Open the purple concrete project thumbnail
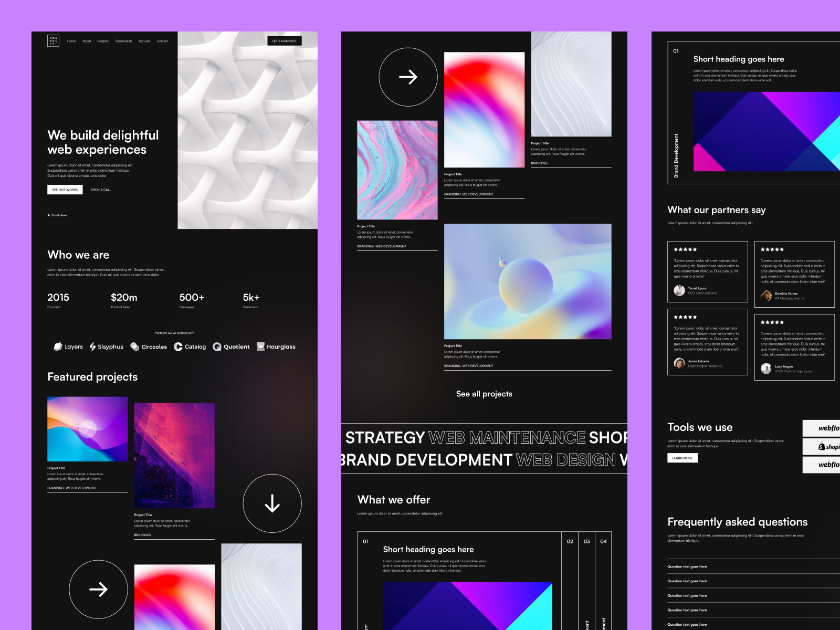The image size is (840, 630). 174,456
